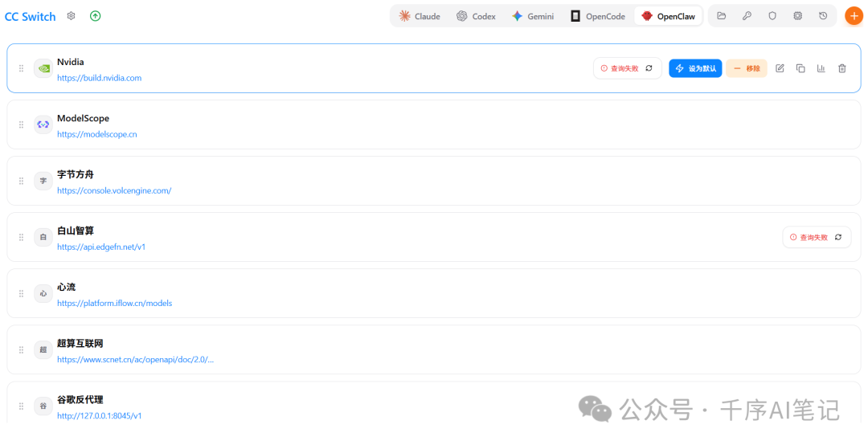Grab drag handle of 超算互联网 row
This screenshot has height=445, width=868.
pyautogui.click(x=21, y=349)
